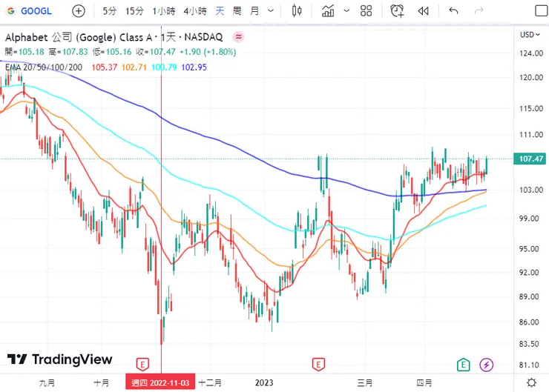Open indicators menu icon
549x392 pixels.
click(x=328, y=11)
